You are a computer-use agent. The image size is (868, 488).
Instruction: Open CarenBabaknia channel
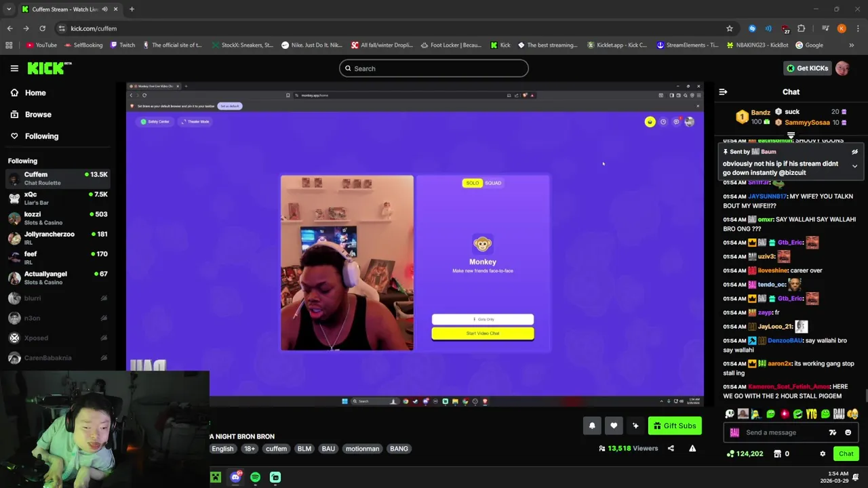[x=57, y=358]
